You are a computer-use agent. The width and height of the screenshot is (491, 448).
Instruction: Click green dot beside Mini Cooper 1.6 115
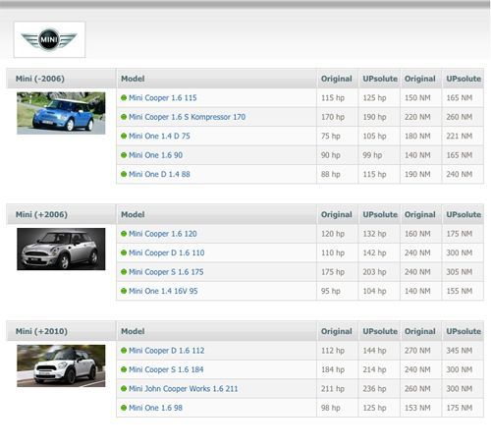click(124, 97)
